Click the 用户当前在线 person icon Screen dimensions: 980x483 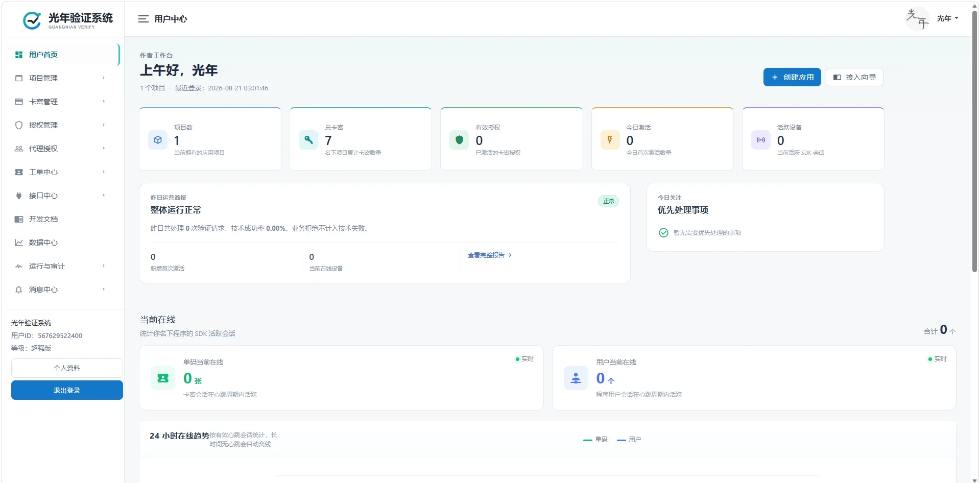point(576,378)
